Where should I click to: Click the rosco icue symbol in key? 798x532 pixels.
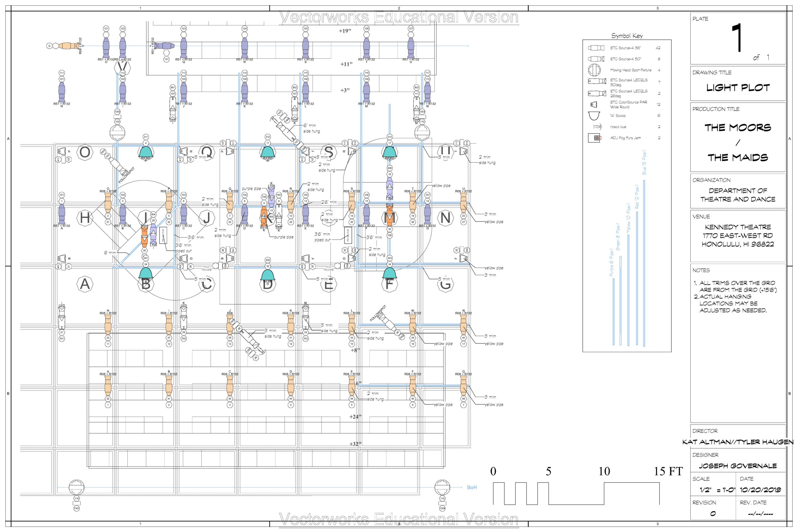click(x=597, y=127)
